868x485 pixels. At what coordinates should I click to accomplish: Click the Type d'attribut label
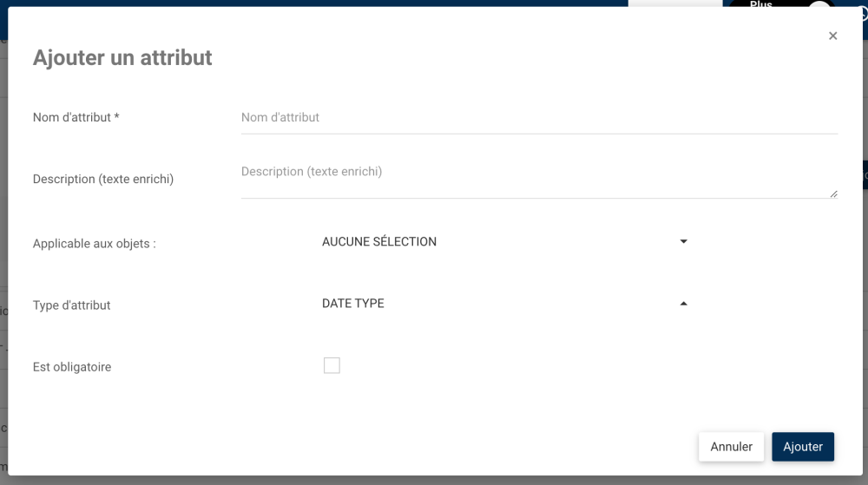coord(72,305)
